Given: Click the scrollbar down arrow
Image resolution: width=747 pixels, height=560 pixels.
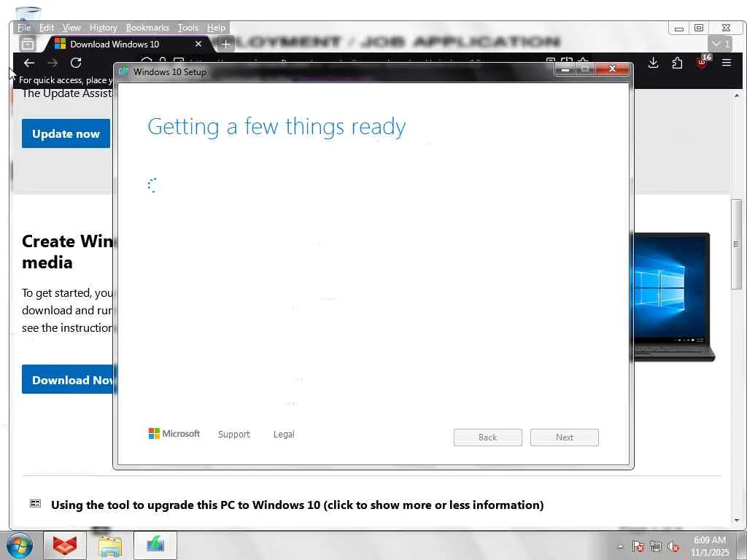Looking at the screenshot, I should tap(737, 521).
